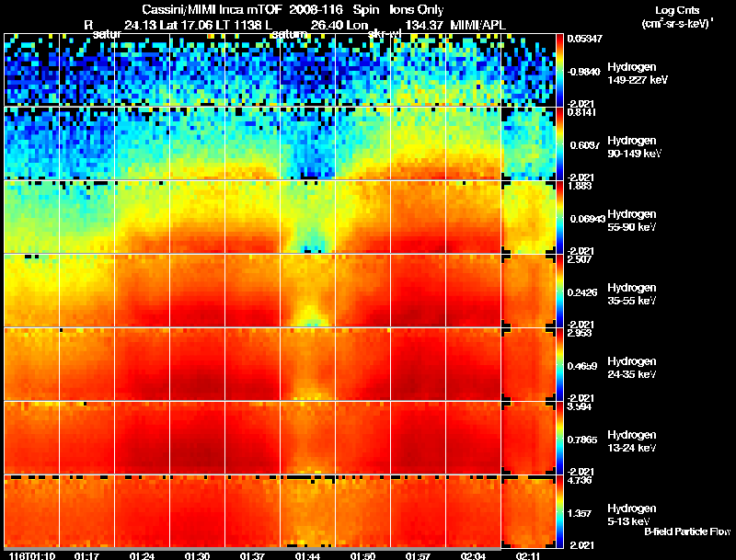Screen dimensions: 736x560
Task: Click the 02:11 panel in the 55-90 keV row
Action: click(528, 217)
